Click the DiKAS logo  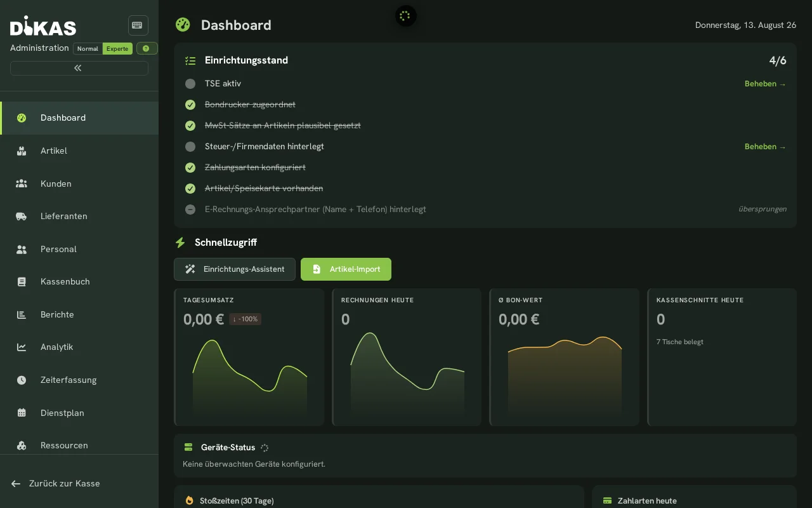coord(43,26)
